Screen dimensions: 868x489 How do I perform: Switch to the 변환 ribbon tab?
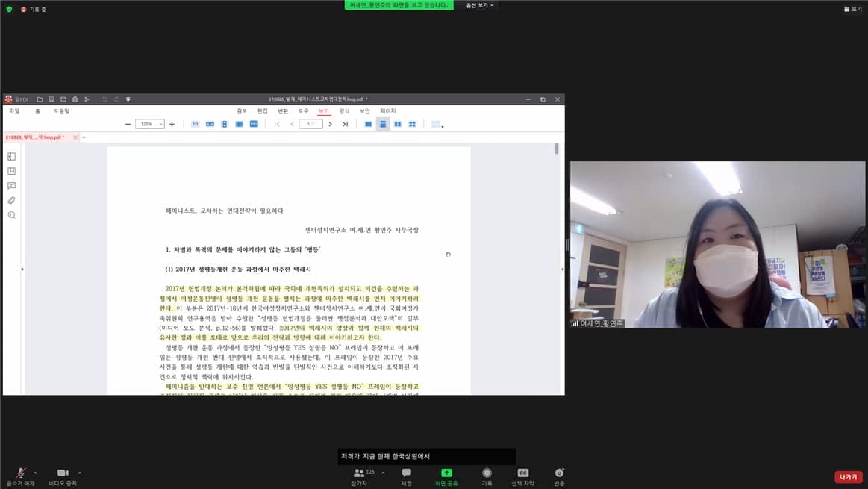(283, 111)
